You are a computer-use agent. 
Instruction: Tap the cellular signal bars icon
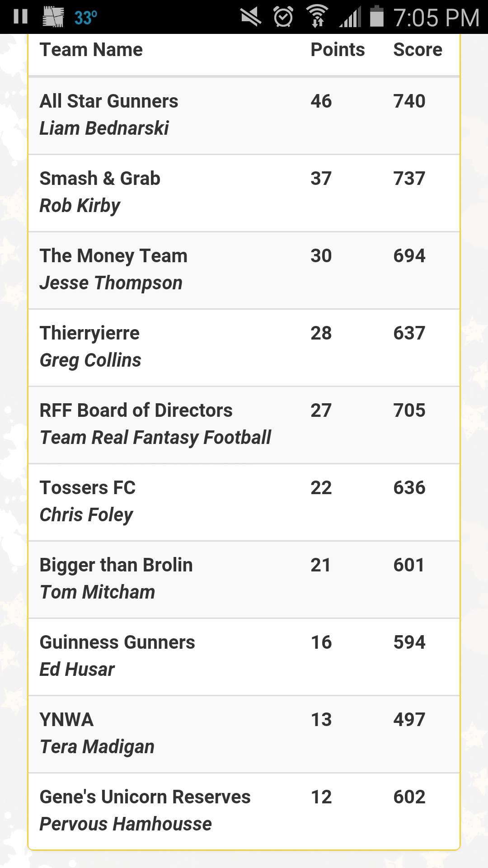(x=350, y=17)
